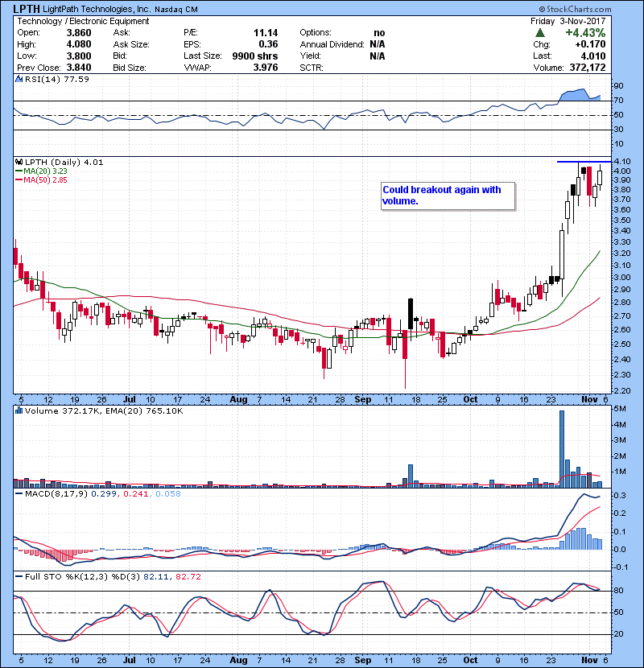Select the High value 4.080
Image resolution: width=644 pixels, height=668 pixels.
[x=79, y=44]
